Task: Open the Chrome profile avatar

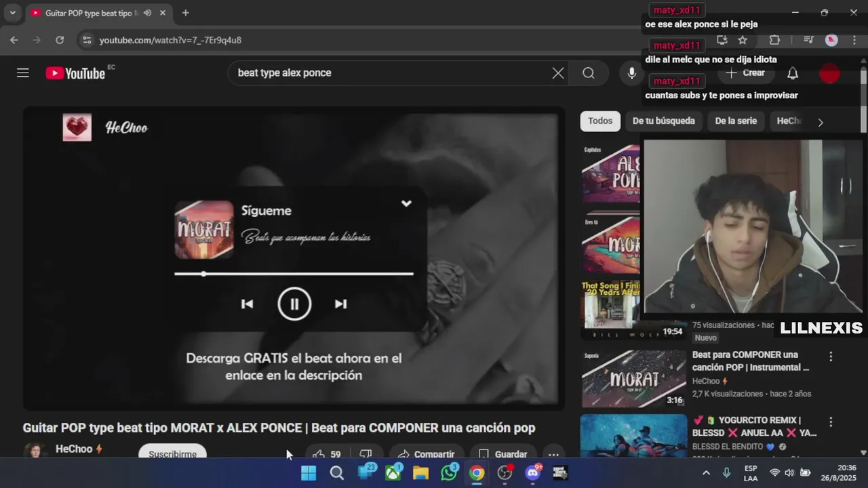Action: (x=831, y=40)
